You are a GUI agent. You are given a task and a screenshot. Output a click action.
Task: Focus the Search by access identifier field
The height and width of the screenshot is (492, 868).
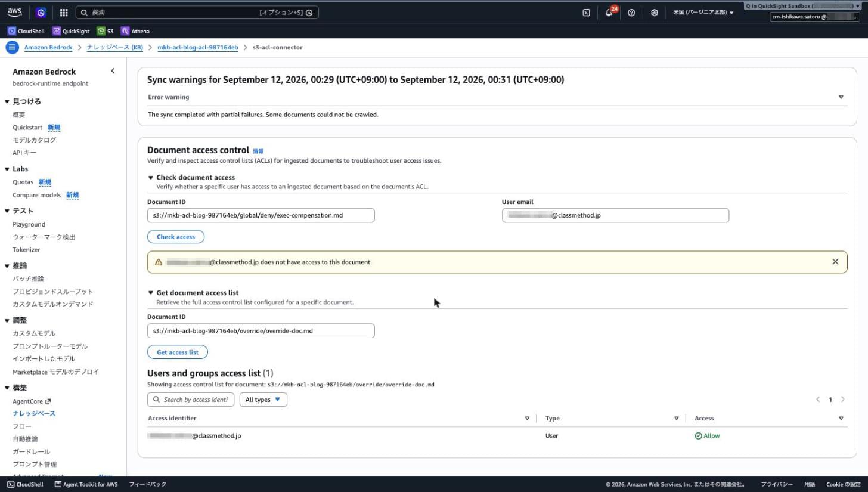click(191, 400)
